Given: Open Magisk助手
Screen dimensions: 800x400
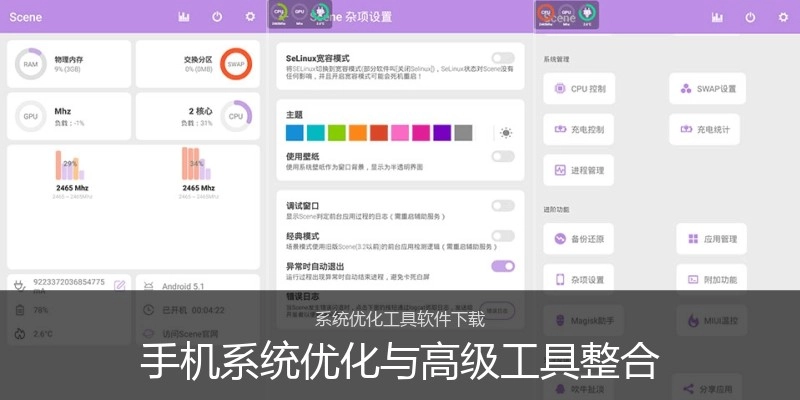Looking at the screenshot, I should [x=582, y=320].
